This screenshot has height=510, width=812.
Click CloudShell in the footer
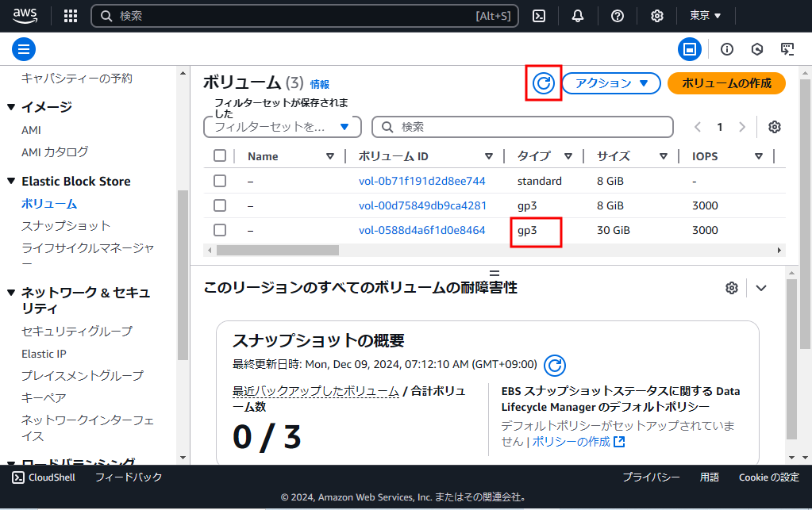[44, 477]
